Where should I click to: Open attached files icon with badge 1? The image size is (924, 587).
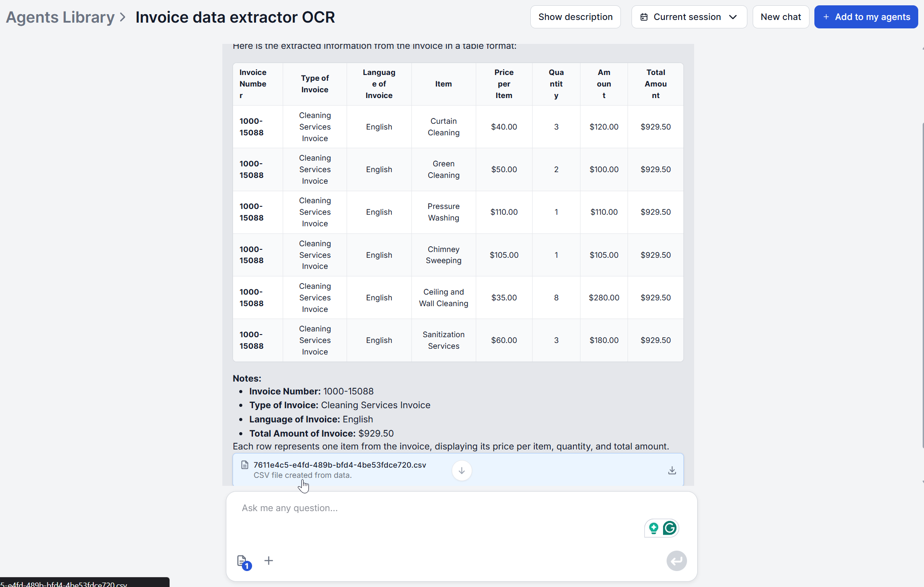pyautogui.click(x=244, y=562)
